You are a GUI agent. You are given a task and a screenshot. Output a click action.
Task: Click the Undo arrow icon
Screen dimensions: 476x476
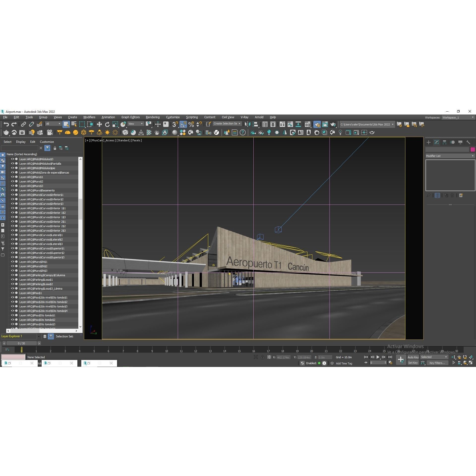6,124
